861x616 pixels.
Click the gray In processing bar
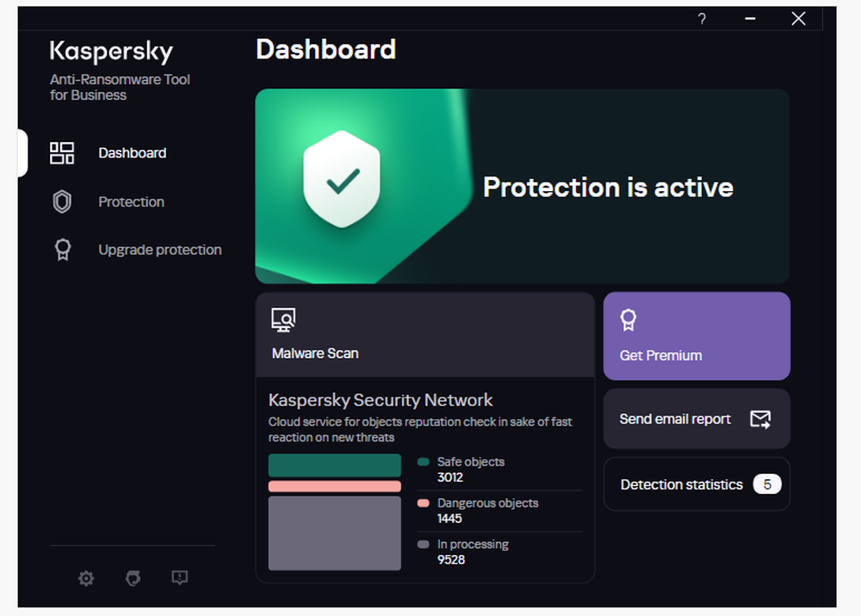[x=334, y=533]
